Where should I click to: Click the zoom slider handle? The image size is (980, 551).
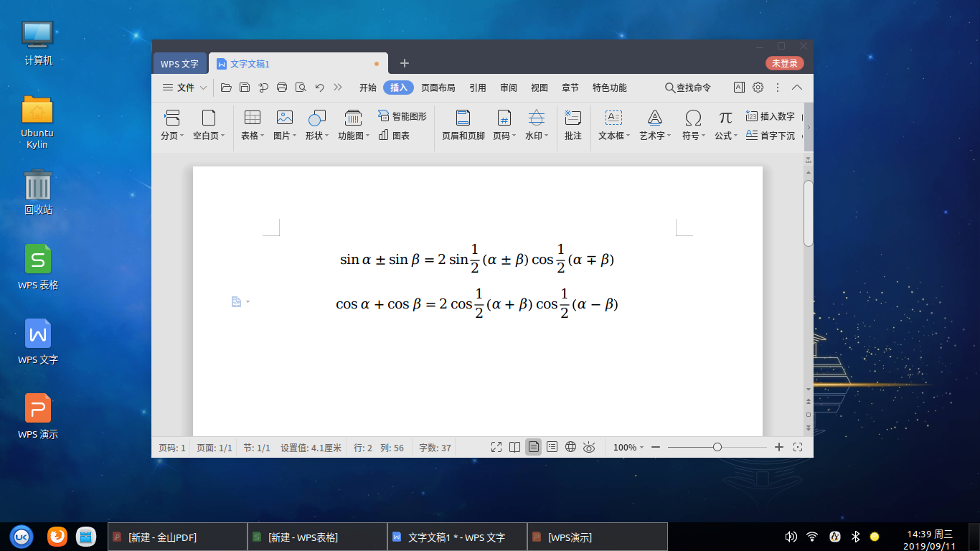717,447
